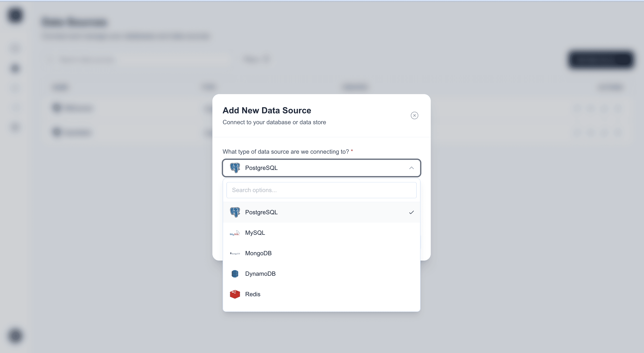Choose DynamoDB from the dropdown options
The image size is (644, 353).
pyautogui.click(x=260, y=273)
